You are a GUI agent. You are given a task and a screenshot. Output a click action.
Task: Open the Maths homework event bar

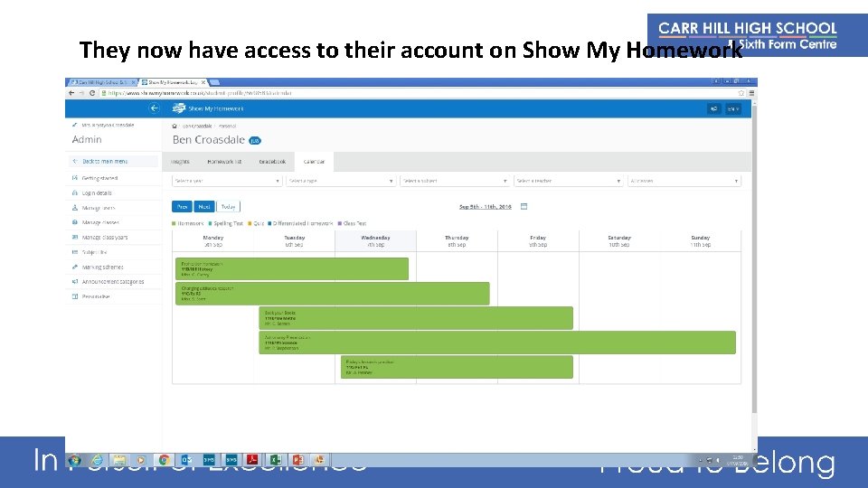(x=416, y=318)
